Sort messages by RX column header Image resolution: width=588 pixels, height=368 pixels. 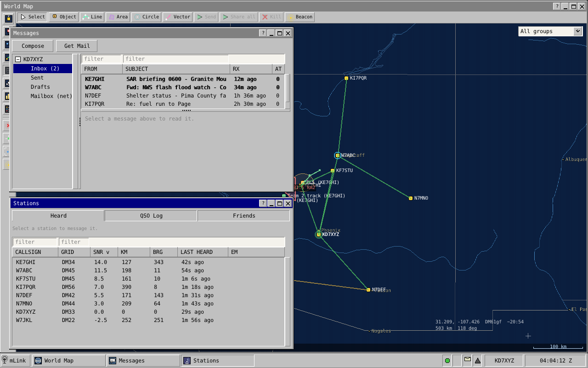[x=251, y=69]
